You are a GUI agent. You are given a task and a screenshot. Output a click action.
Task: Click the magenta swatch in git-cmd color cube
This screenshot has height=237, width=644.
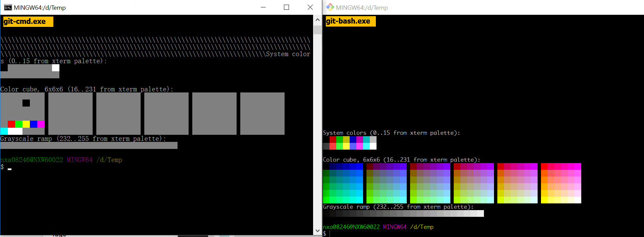pos(41,124)
